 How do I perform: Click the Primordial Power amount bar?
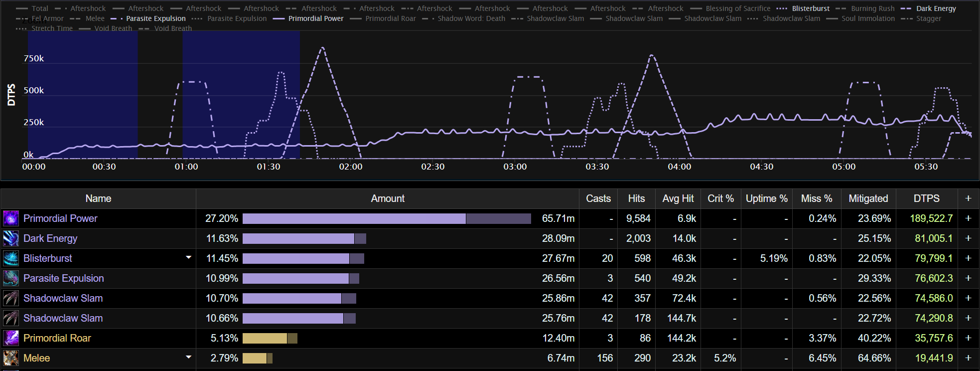[x=354, y=218]
